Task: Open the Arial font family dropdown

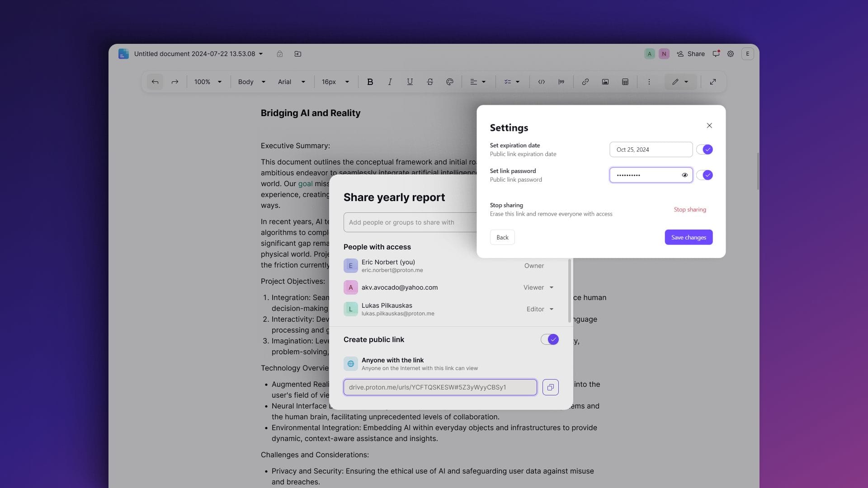Action: pos(292,82)
